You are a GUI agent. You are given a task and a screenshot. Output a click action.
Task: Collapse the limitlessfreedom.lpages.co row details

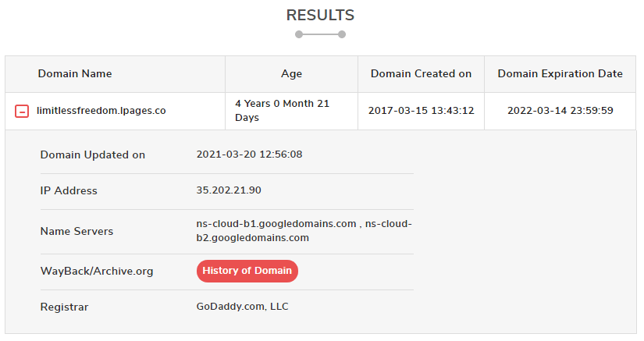pos(22,111)
